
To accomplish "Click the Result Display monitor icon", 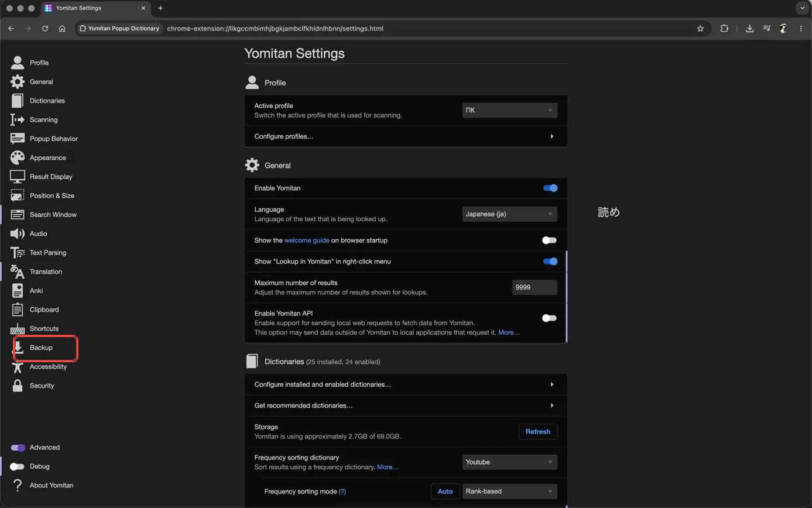I will 18,177.
